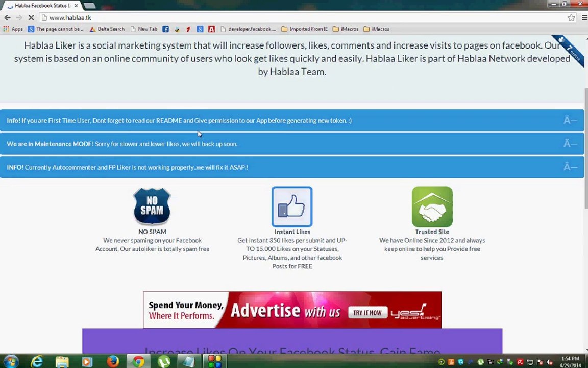Open the red arrow bookmark icon
Screen dimensions: 588x368
point(188,29)
